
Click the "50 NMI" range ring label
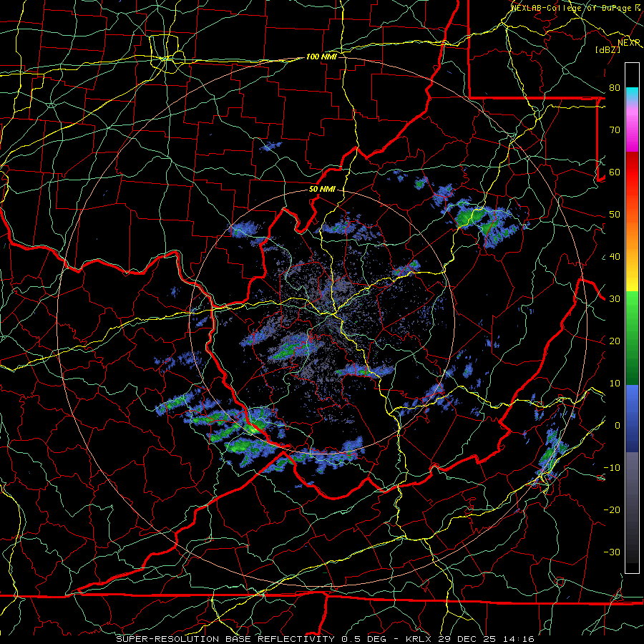(x=322, y=190)
